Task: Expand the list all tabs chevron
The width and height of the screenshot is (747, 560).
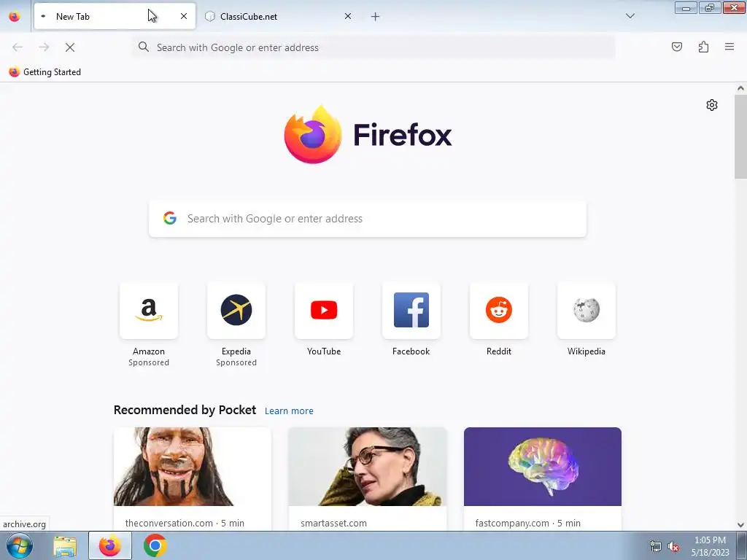Action: coord(630,16)
